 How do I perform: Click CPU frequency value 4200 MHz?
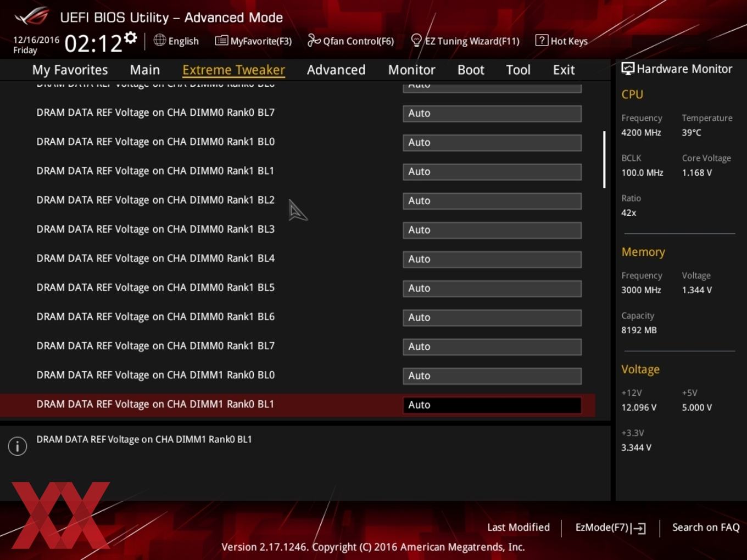tap(641, 132)
